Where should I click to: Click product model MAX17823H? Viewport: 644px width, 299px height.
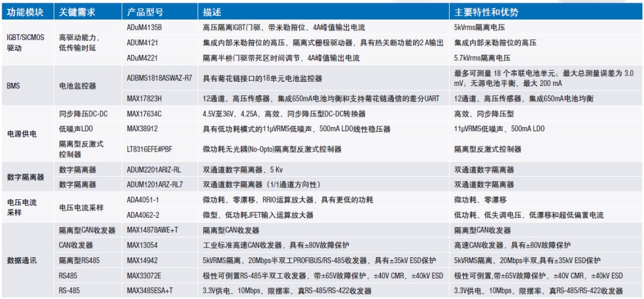(145, 98)
